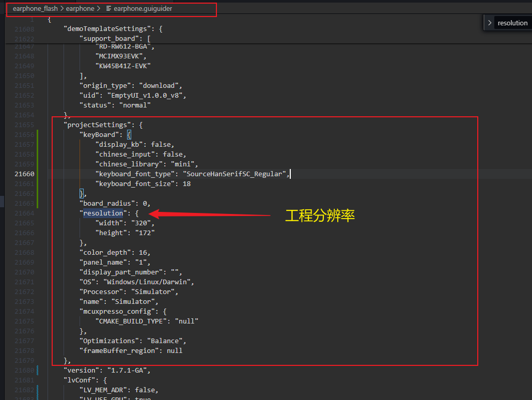
Task: Click the "Optimizations" key
Action: pos(109,341)
